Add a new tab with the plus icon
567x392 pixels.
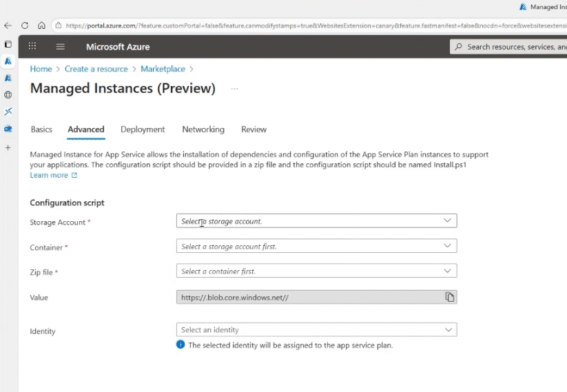point(8,147)
